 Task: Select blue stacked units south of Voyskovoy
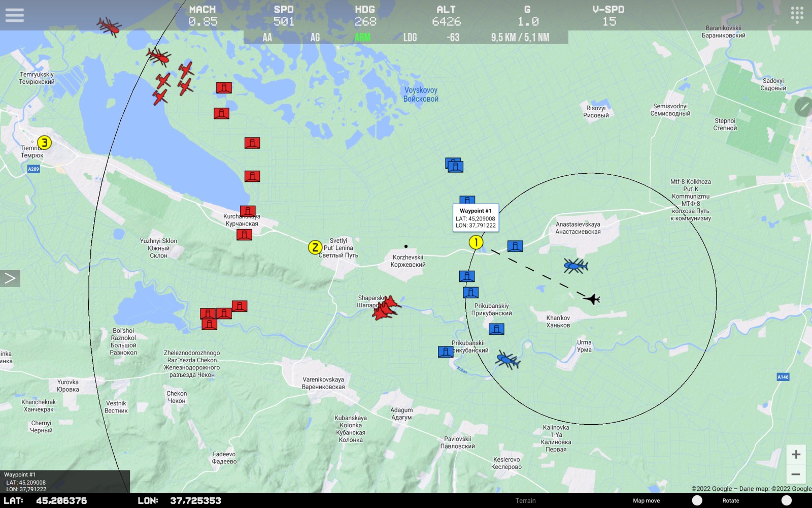pos(454,165)
